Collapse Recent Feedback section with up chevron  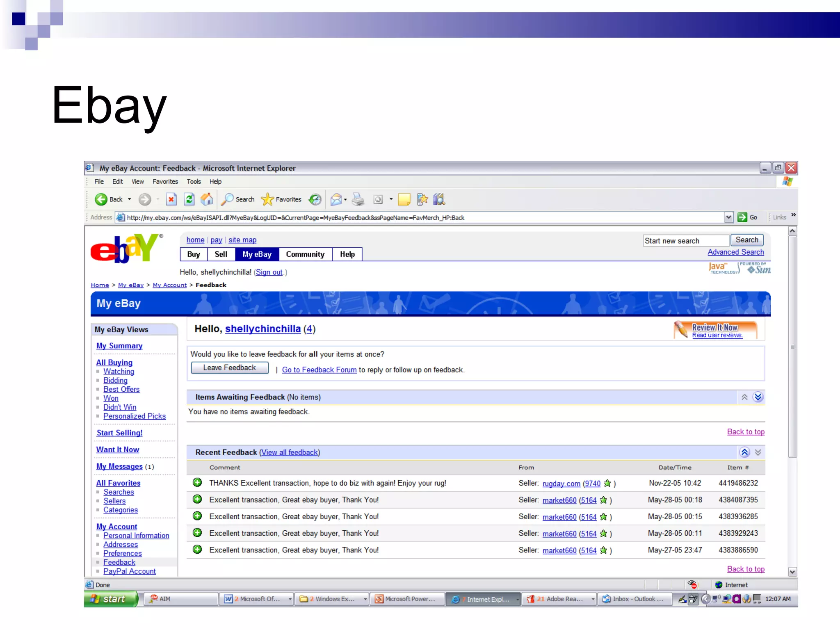tap(745, 452)
